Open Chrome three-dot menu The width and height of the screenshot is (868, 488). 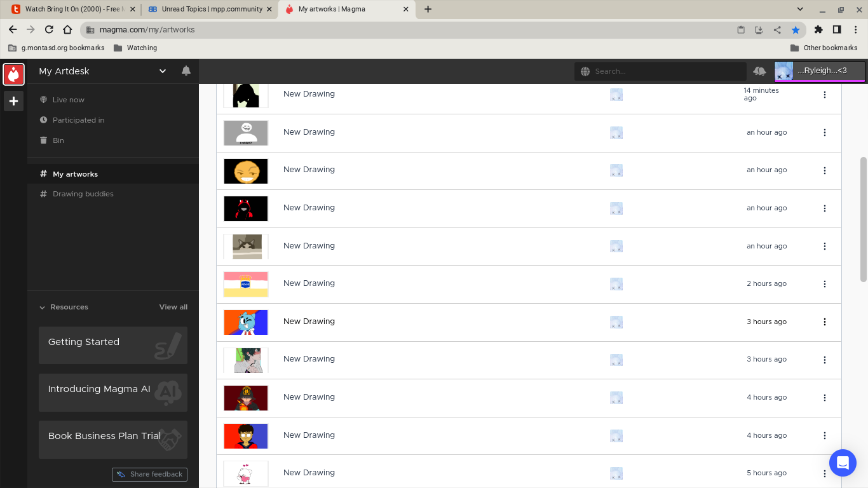coord(856,30)
